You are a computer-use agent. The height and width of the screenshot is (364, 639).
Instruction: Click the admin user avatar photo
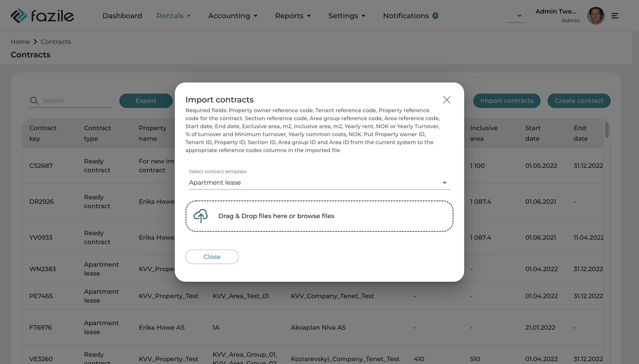(x=596, y=16)
